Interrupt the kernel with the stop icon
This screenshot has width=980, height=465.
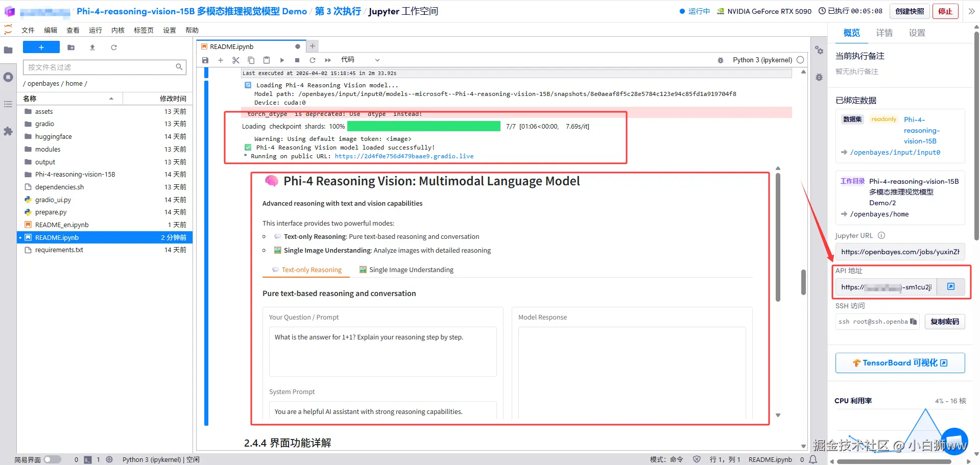(297, 60)
